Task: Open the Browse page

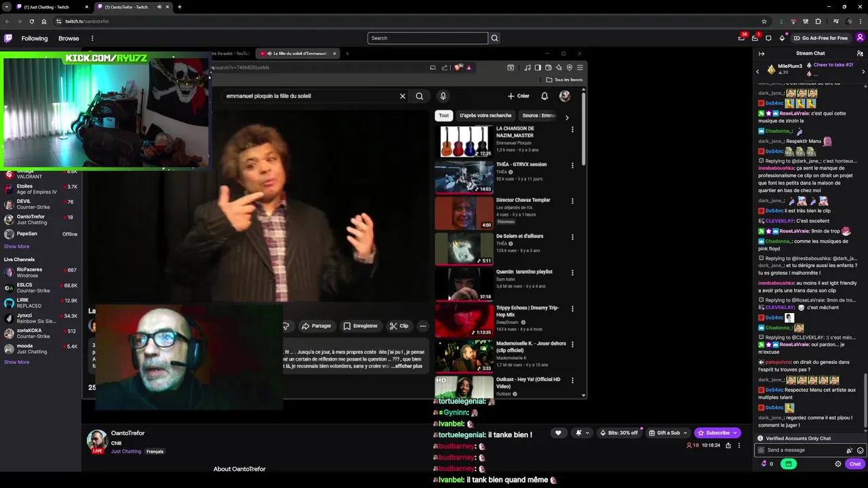Action: (68, 38)
